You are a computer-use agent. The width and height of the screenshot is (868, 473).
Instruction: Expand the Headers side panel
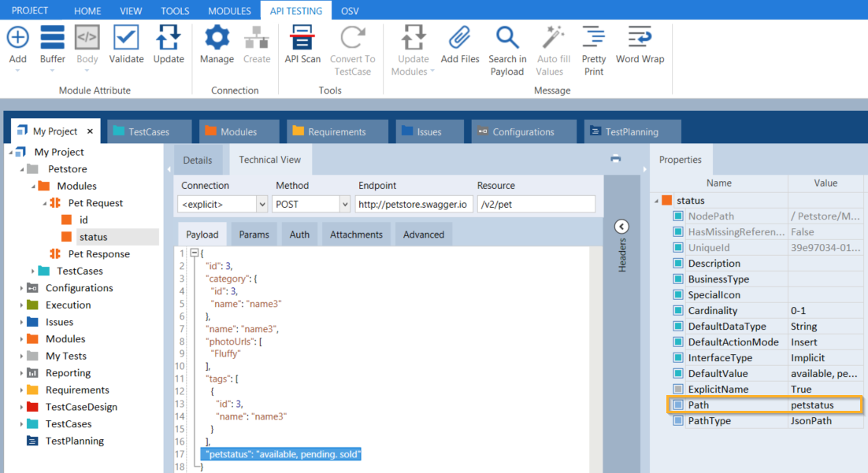[622, 227]
